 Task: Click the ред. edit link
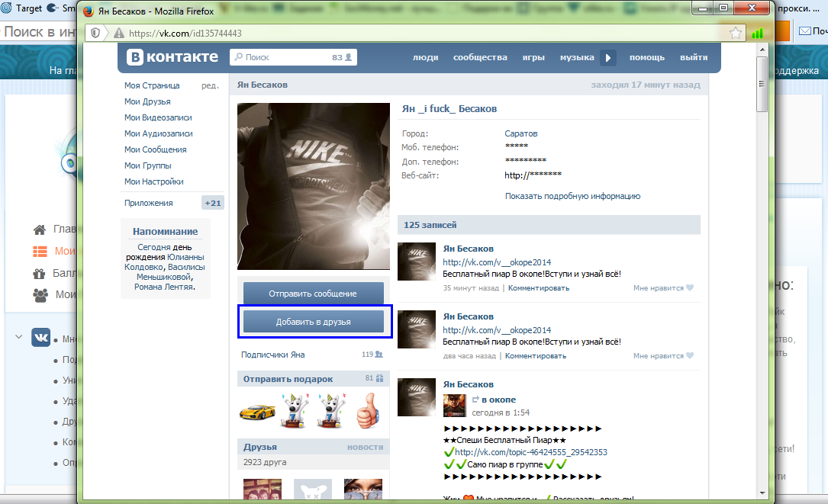pos(210,85)
